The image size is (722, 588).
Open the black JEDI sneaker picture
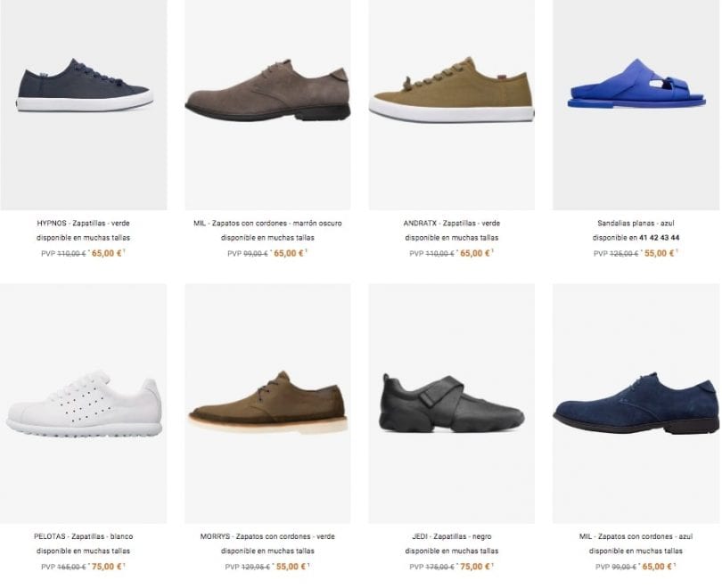452,404
